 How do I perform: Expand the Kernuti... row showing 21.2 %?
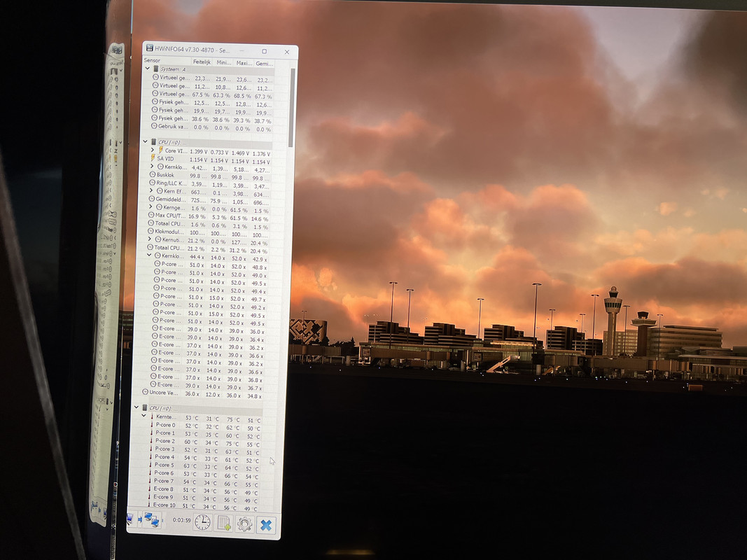pos(150,239)
